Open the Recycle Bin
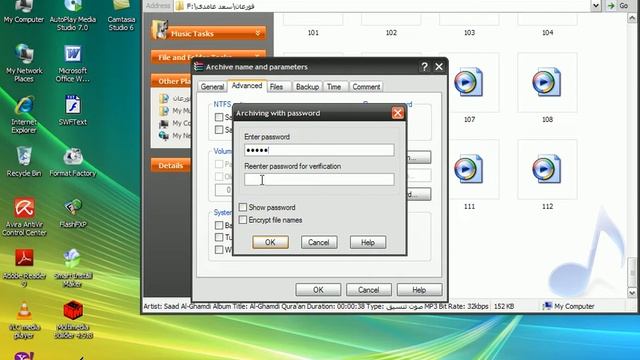This screenshot has height=360, width=640. (24, 162)
